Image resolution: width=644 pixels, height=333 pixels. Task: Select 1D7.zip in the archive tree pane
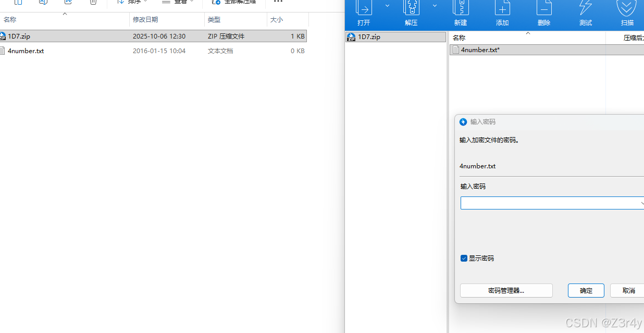tap(396, 37)
